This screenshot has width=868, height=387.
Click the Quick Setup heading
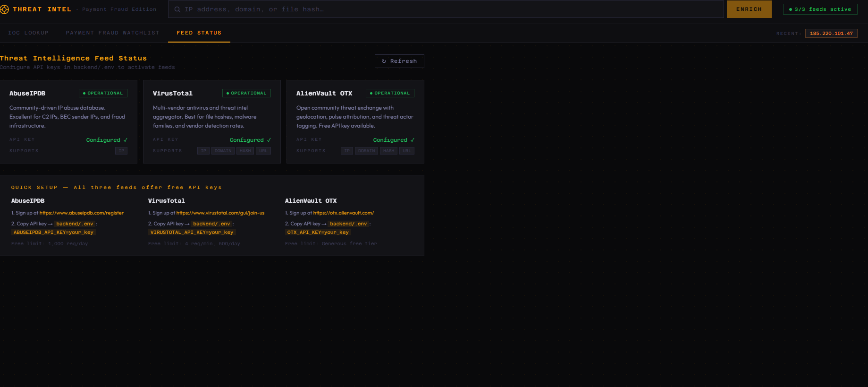(x=117, y=188)
